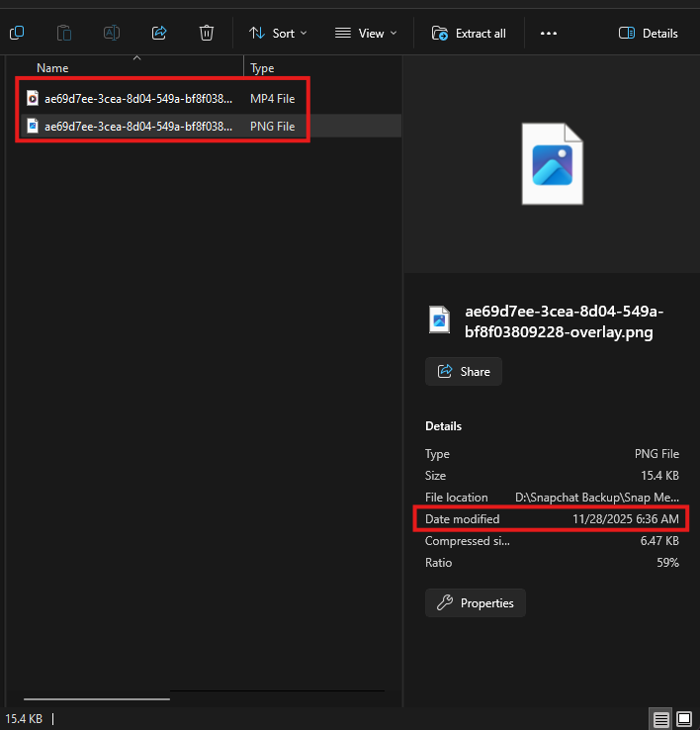Click the horizontal scrollbar in file list

97,698
